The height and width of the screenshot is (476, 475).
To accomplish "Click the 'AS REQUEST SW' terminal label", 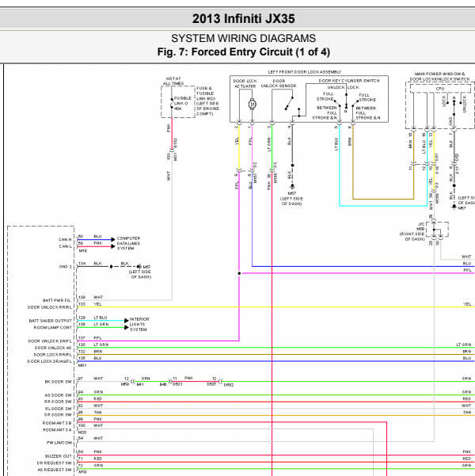I will 55,470.
